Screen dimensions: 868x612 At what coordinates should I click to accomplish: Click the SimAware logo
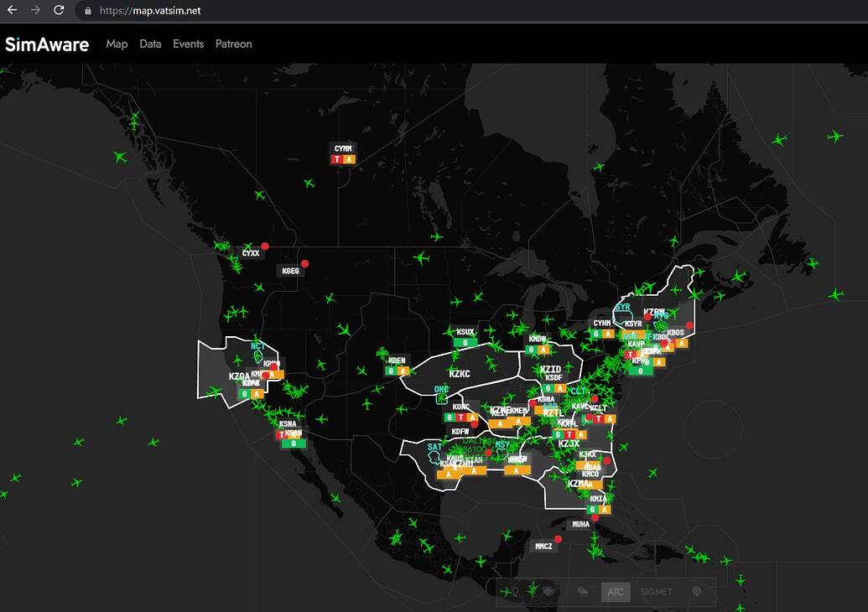point(46,44)
